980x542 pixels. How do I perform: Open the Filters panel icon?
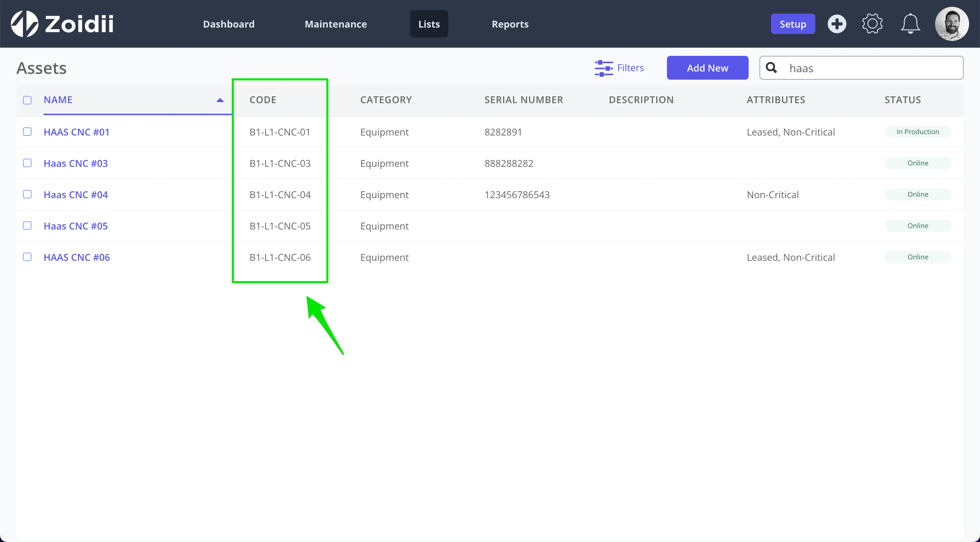point(604,67)
